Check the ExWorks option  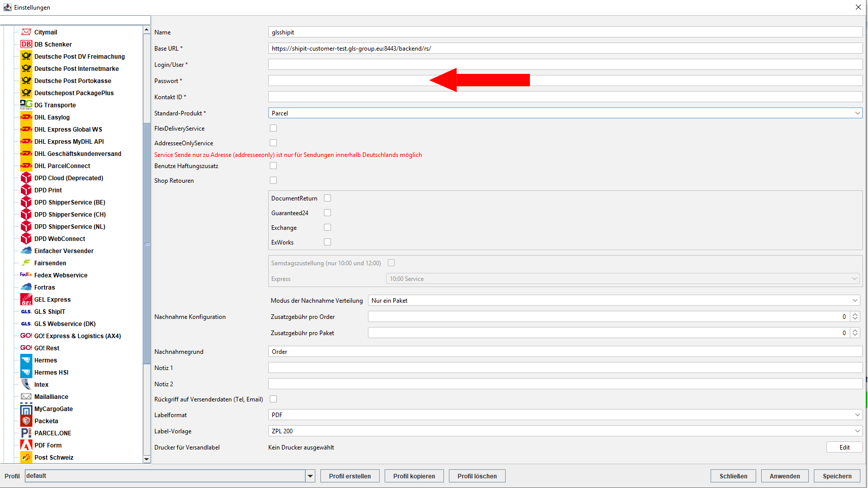pos(327,242)
